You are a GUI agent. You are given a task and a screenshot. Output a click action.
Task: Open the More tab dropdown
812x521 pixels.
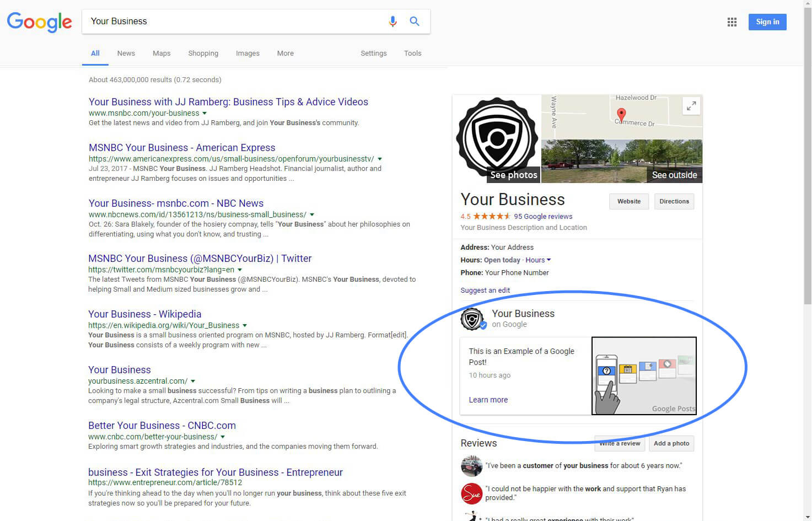[x=285, y=53]
